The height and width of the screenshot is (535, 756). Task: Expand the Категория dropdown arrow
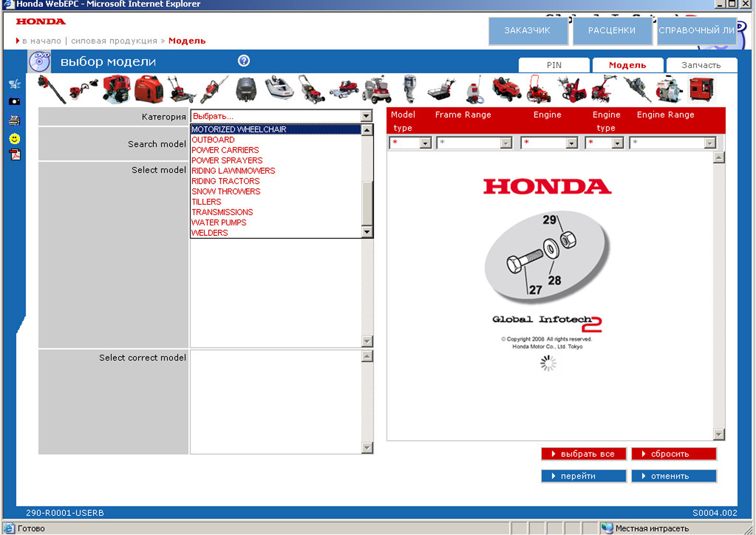click(x=366, y=116)
